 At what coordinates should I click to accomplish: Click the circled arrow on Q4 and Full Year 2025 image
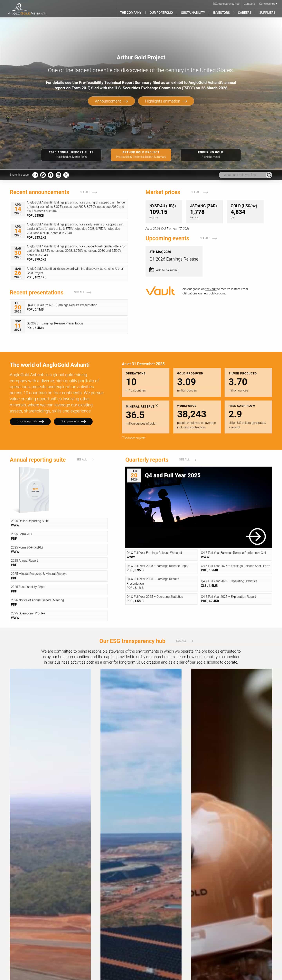click(256, 536)
